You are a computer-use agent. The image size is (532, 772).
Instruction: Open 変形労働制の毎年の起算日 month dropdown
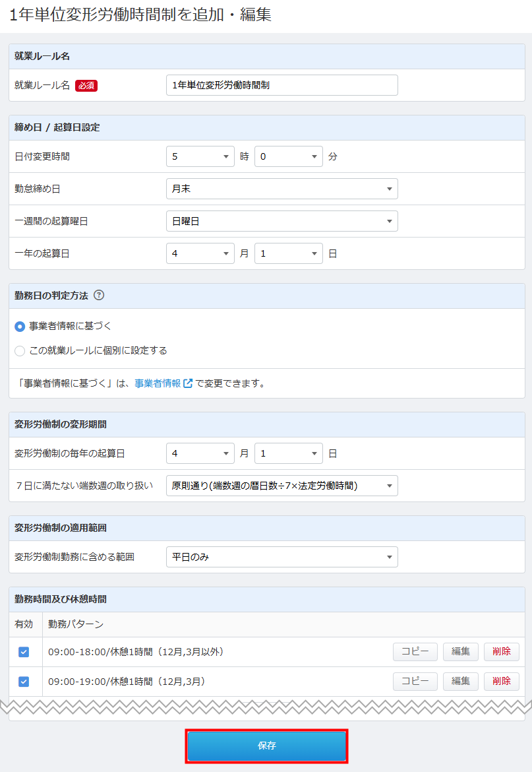[200, 453]
